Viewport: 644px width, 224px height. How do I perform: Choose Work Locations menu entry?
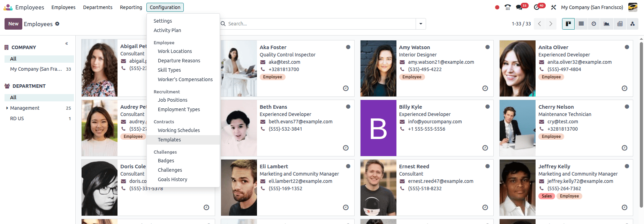[183, 51]
